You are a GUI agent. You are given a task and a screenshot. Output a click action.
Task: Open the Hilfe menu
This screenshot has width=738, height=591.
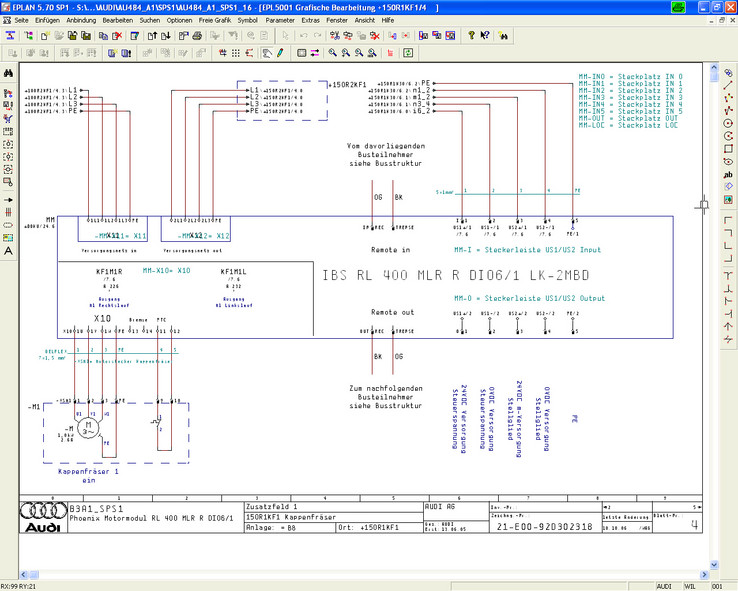[x=387, y=20]
